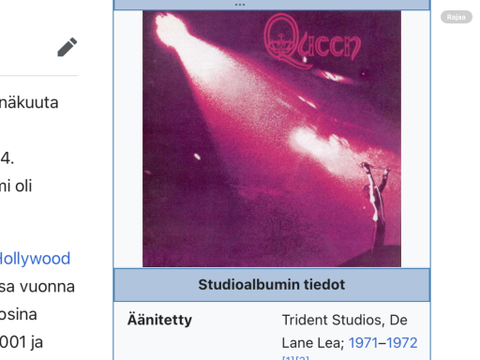Click the text fragment 001 ja
Screen dimensions: 480x360
[x=21, y=342]
